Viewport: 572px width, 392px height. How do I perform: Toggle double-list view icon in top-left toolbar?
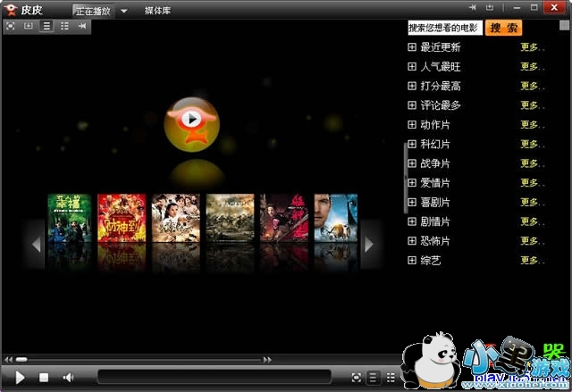64,26
